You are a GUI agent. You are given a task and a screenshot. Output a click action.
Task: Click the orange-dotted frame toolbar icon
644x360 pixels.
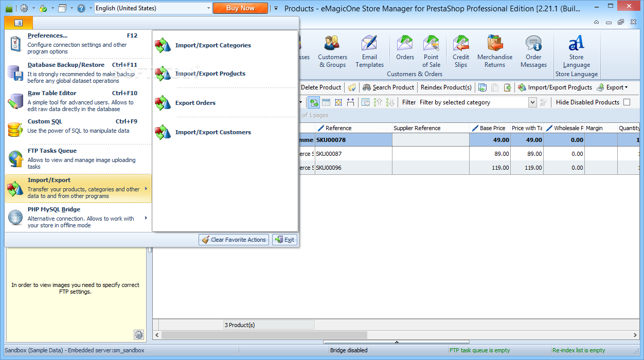(x=338, y=102)
